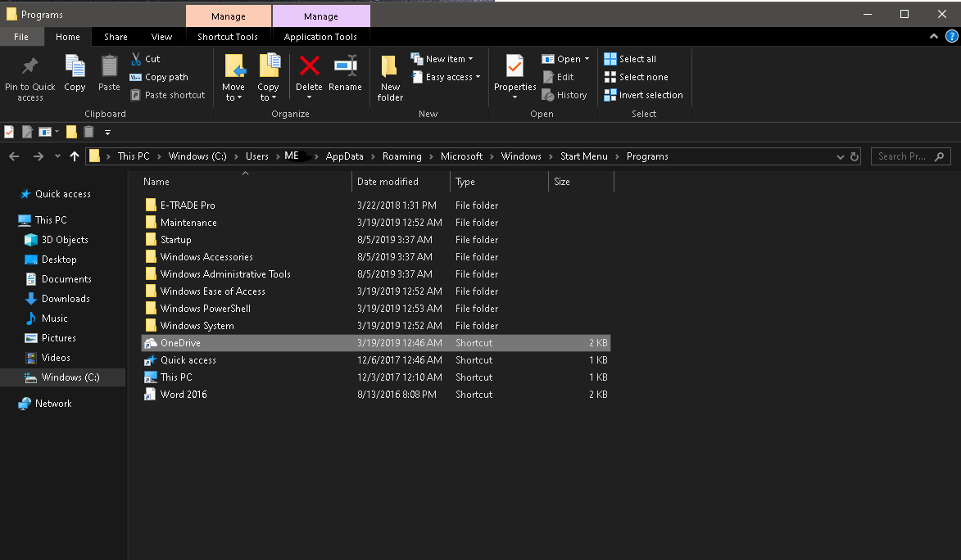Click the New folder icon
Screen dimensions: 961x560
tap(389, 66)
